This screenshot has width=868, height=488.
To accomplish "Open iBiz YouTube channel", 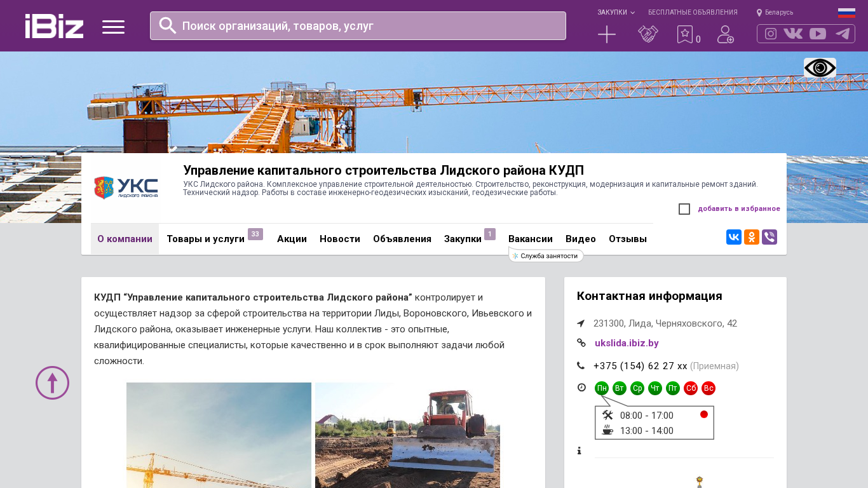I will point(818,34).
